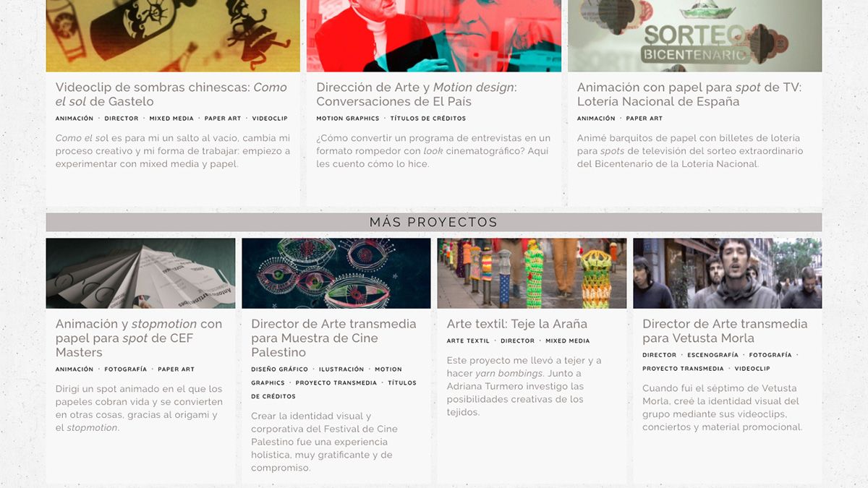Open the Vetusta Morla band photo thumbnail
This screenshot has width=868, height=488.
click(727, 273)
